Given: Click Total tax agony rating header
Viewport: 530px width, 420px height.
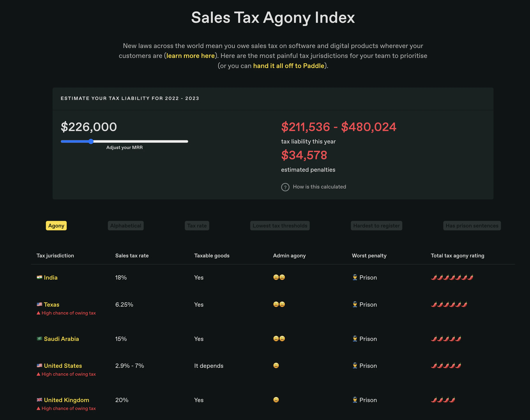Looking at the screenshot, I should [x=458, y=255].
